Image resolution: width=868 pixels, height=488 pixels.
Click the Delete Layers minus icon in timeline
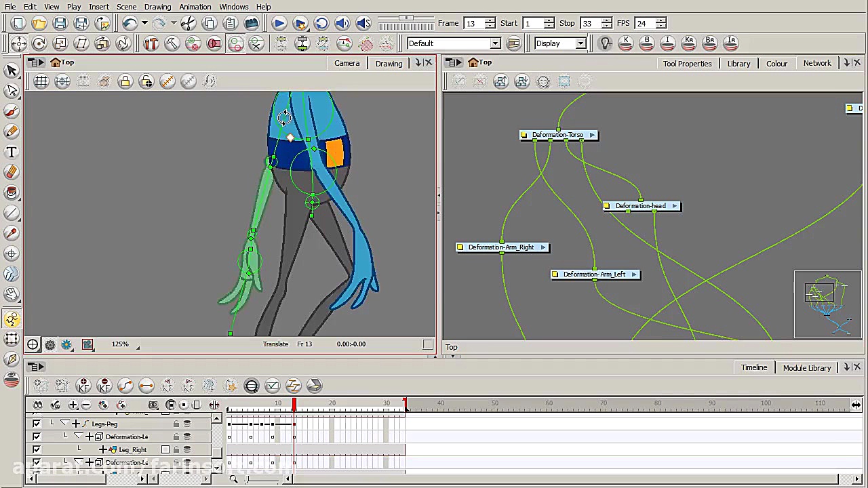(86, 405)
